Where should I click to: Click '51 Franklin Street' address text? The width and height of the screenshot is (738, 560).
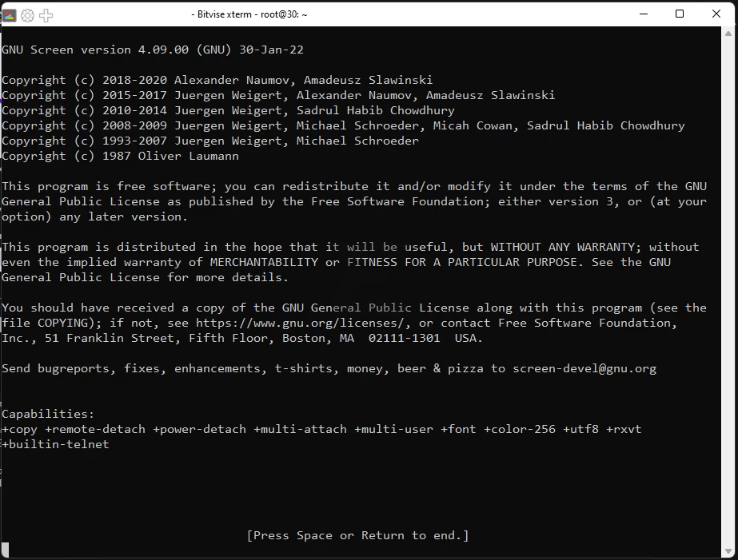[110, 338]
